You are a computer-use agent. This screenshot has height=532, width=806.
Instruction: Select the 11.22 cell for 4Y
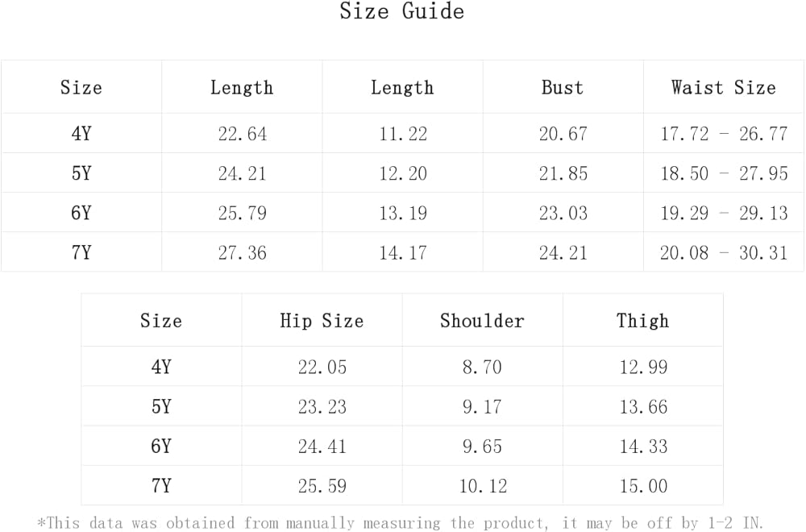(402, 134)
